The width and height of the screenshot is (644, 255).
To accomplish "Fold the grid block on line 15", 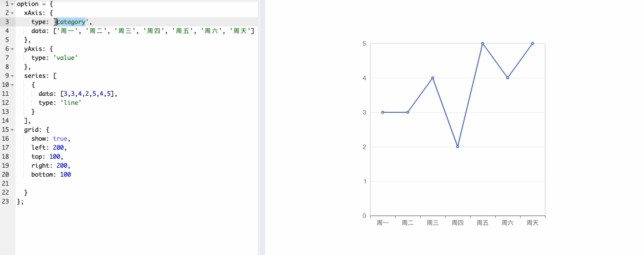I will (x=12, y=130).
